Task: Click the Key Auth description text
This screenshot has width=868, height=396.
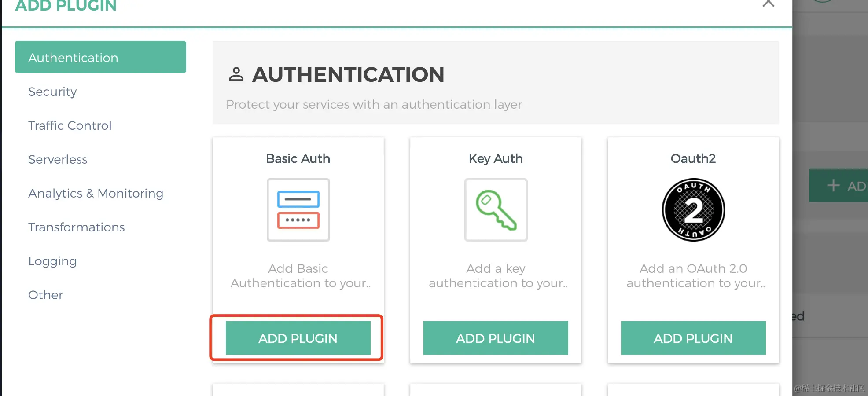Action: coord(497,276)
